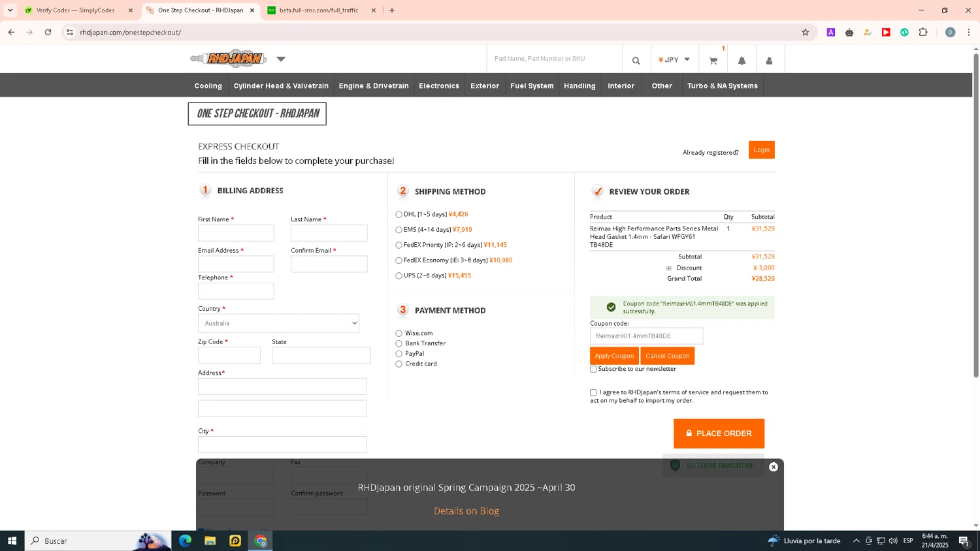The width and height of the screenshot is (980, 551).
Task: Open the Details on Blog link
Action: tap(466, 511)
